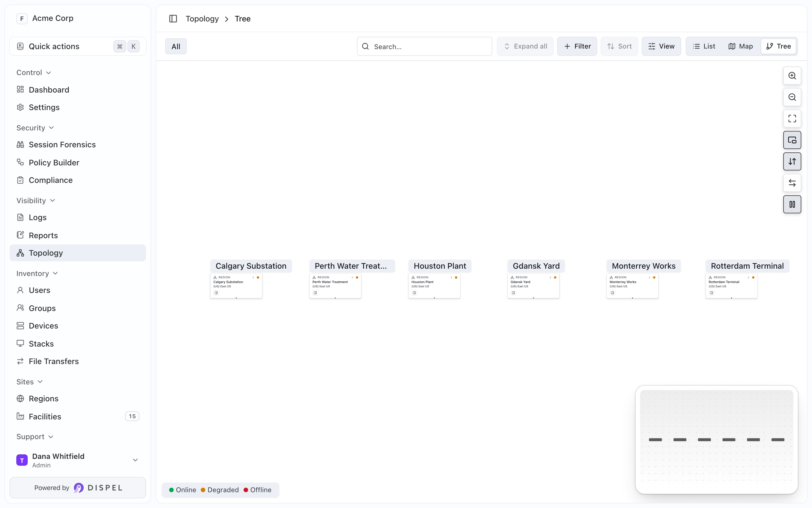812x508 pixels.
Task: Open the View options button
Action: (661, 46)
